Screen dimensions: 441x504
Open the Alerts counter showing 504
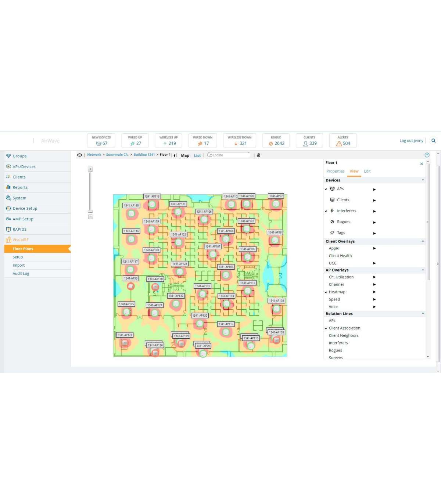[343, 141]
